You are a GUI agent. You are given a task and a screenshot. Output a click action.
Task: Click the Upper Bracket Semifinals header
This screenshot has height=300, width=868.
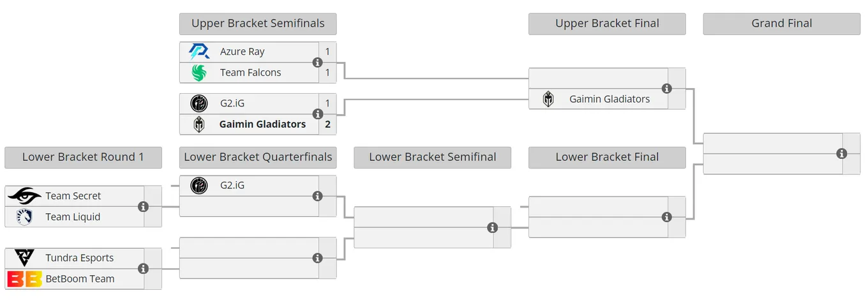pyautogui.click(x=258, y=24)
